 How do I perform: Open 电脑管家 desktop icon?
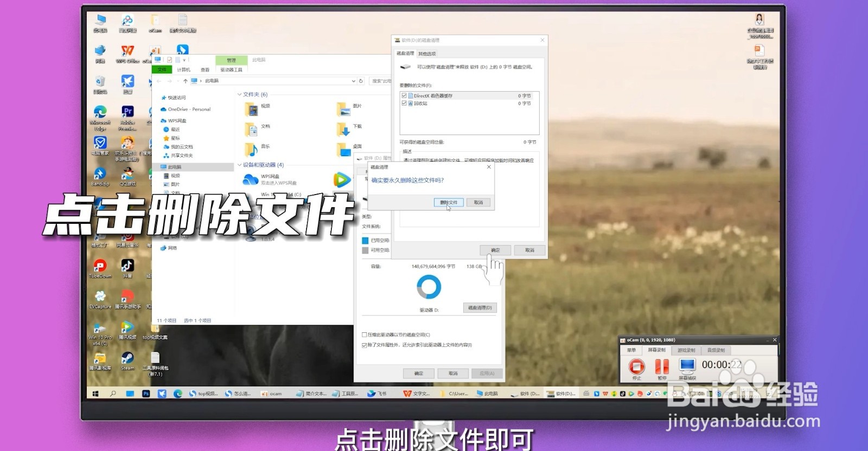click(100, 145)
